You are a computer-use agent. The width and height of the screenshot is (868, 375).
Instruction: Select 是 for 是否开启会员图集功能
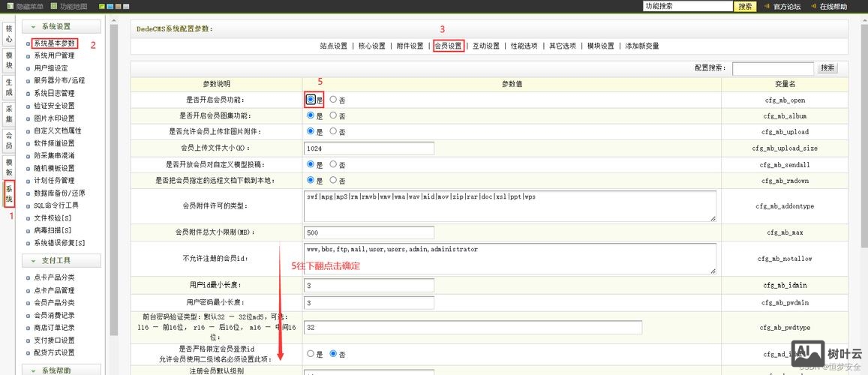tap(310, 115)
